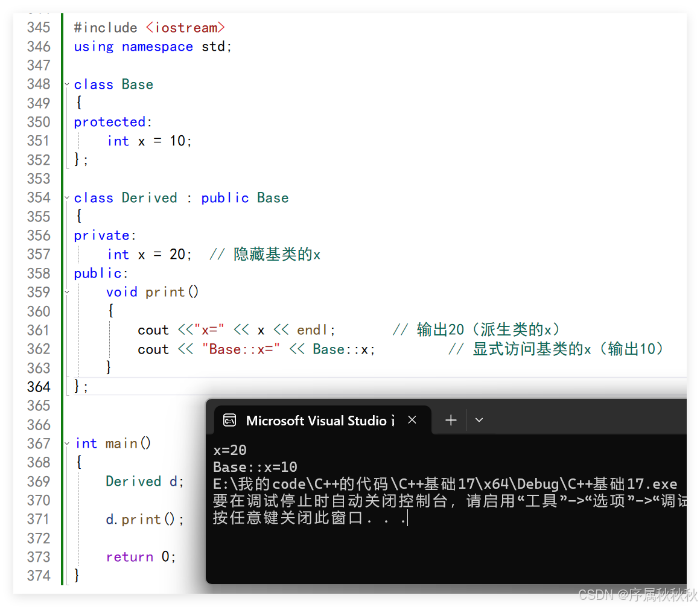Open the terminal tab dropdown chevron

[x=479, y=419]
